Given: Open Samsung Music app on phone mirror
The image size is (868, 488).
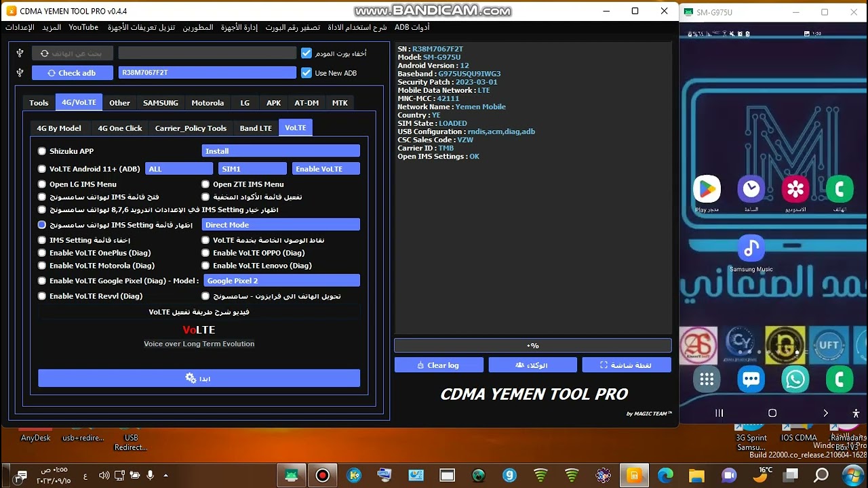Looking at the screenshot, I should [x=751, y=249].
